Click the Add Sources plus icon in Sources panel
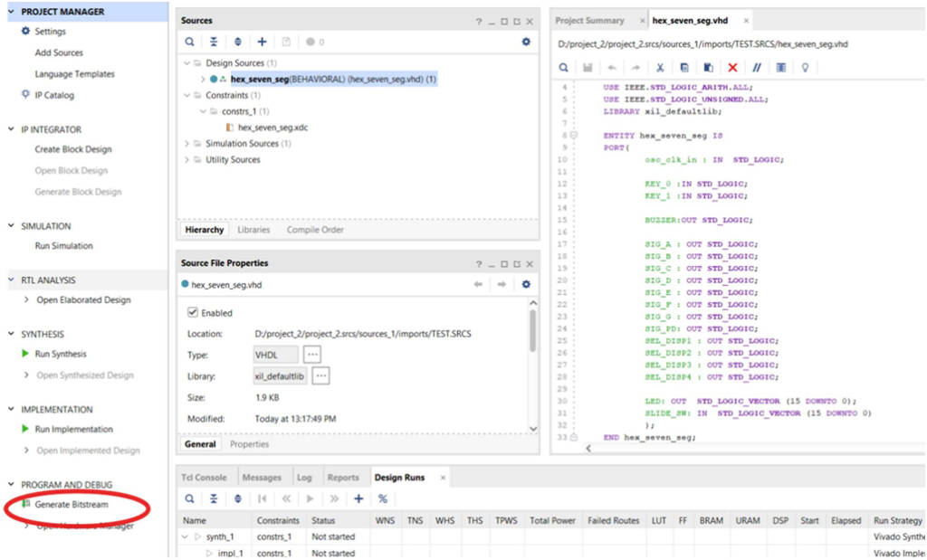This screenshot has width=927, height=560. (262, 42)
